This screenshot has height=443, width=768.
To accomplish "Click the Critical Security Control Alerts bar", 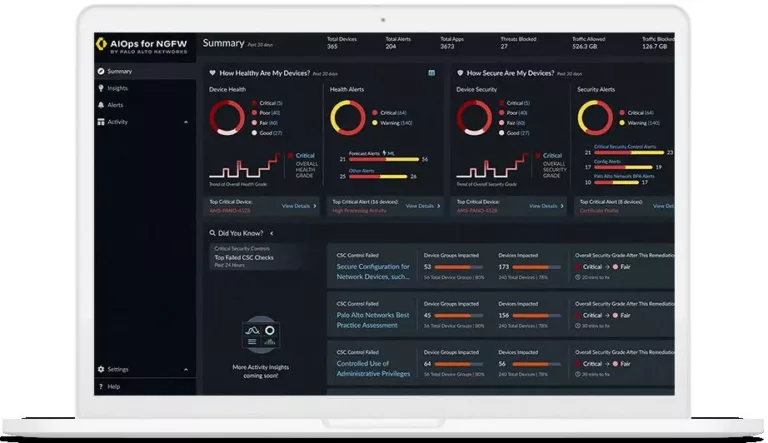I will tap(629, 152).
